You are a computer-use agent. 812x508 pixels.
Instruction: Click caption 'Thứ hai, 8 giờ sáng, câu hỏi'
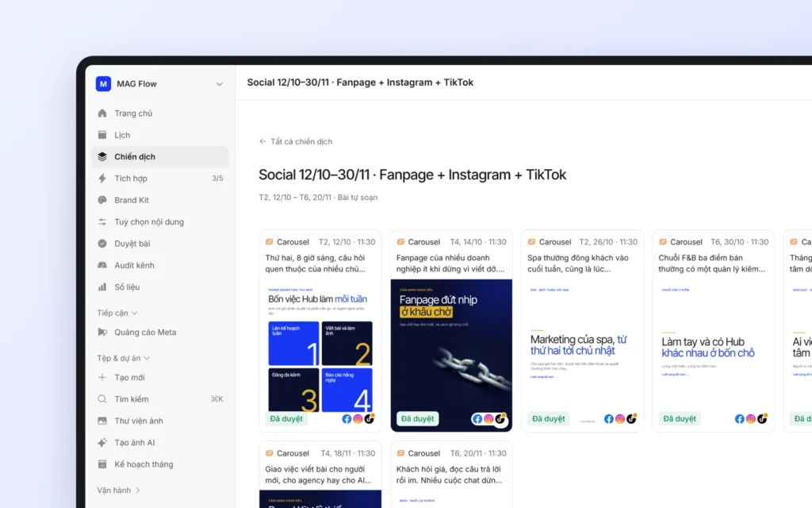coord(315,258)
